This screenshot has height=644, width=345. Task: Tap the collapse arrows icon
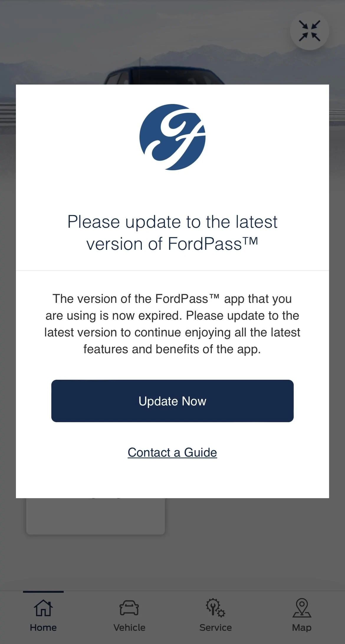tap(309, 31)
